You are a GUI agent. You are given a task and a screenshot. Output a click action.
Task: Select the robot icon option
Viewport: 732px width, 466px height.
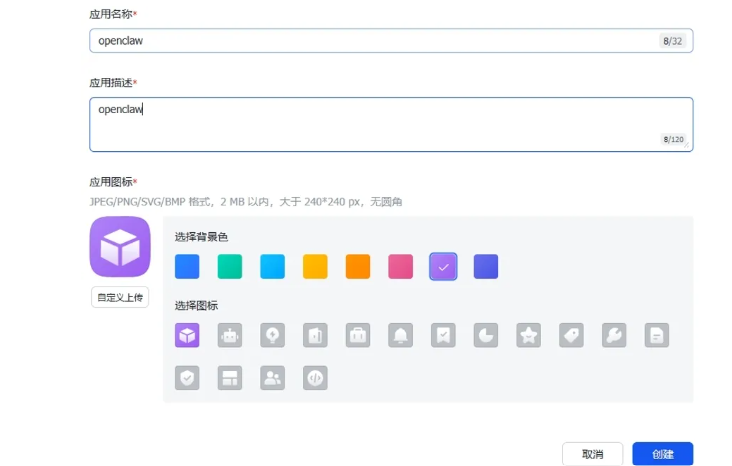[x=230, y=336]
